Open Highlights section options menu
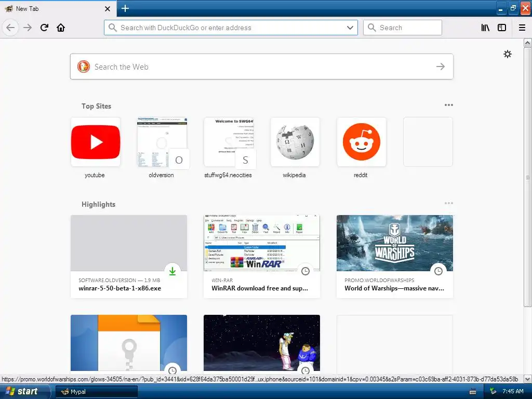This screenshot has height=399, width=532. coord(448,203)
